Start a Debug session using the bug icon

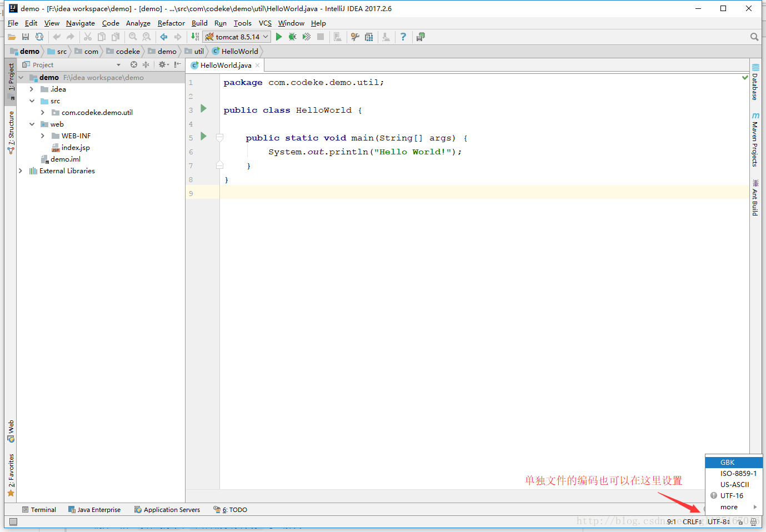click(293, 37)
